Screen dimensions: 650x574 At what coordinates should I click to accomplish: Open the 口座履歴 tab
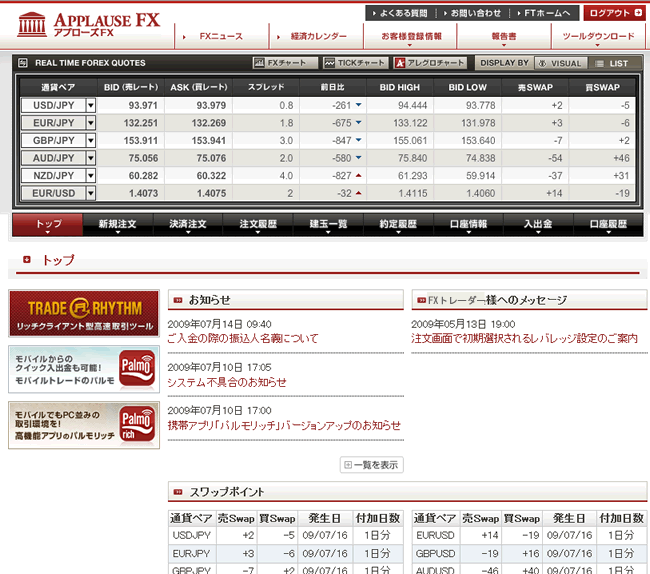point(609,225)
